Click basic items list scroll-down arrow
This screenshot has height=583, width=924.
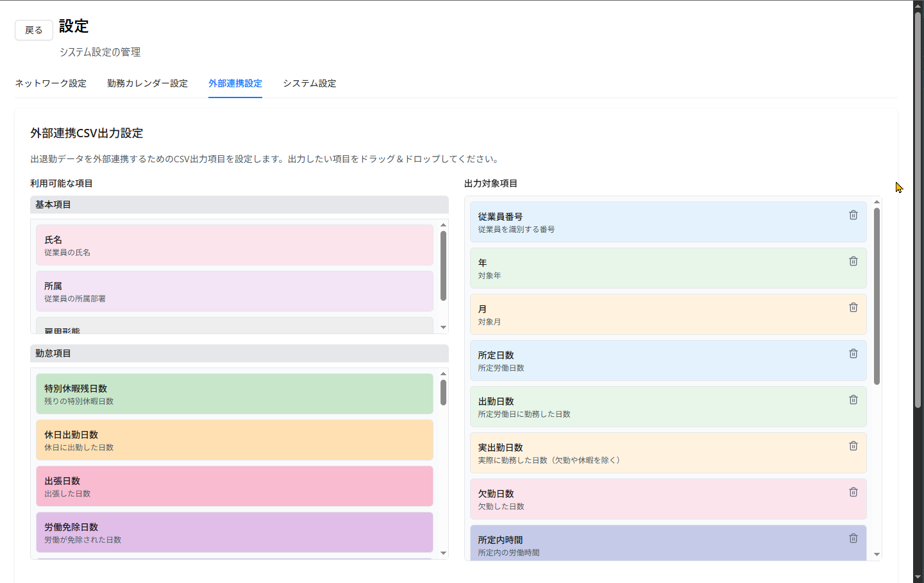(x=443, y=328)
